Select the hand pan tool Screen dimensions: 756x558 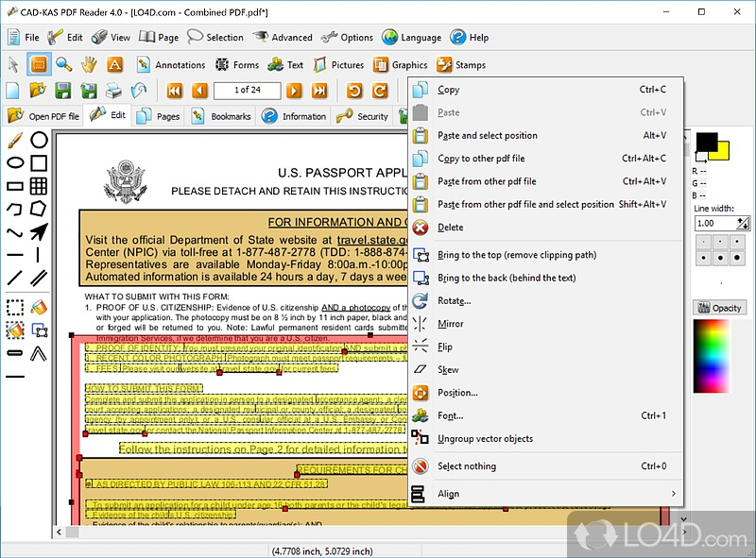point(89,64)
